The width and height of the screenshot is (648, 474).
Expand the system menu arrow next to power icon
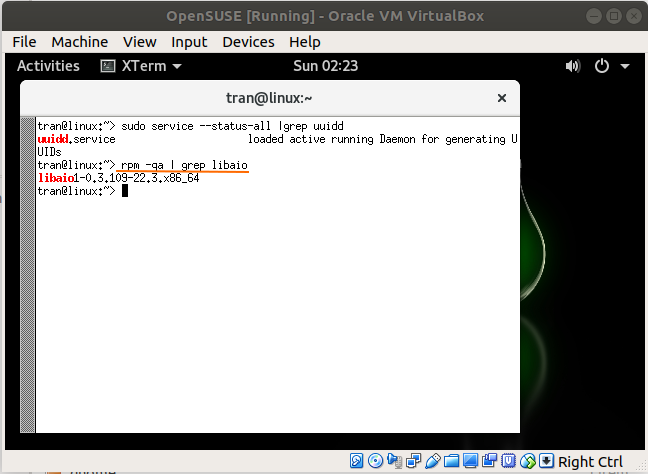(625, 66)
